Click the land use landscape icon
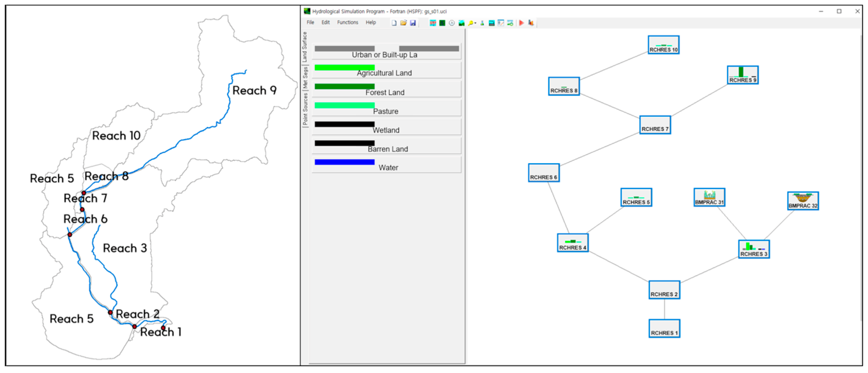868x373 pixels. [462, 23]
